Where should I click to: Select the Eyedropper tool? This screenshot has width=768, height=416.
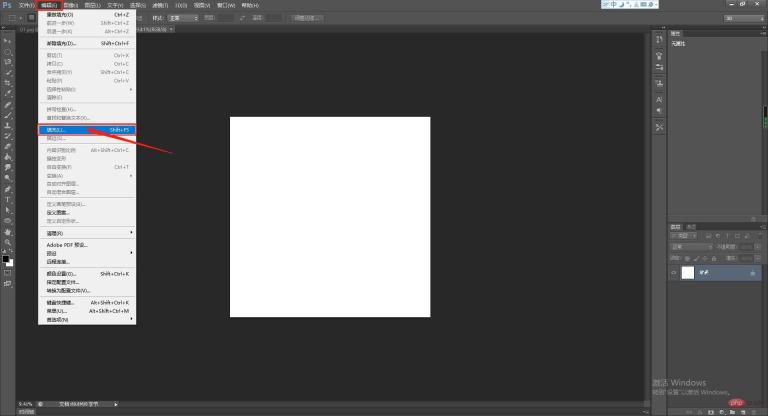click(x=7, y=94)
